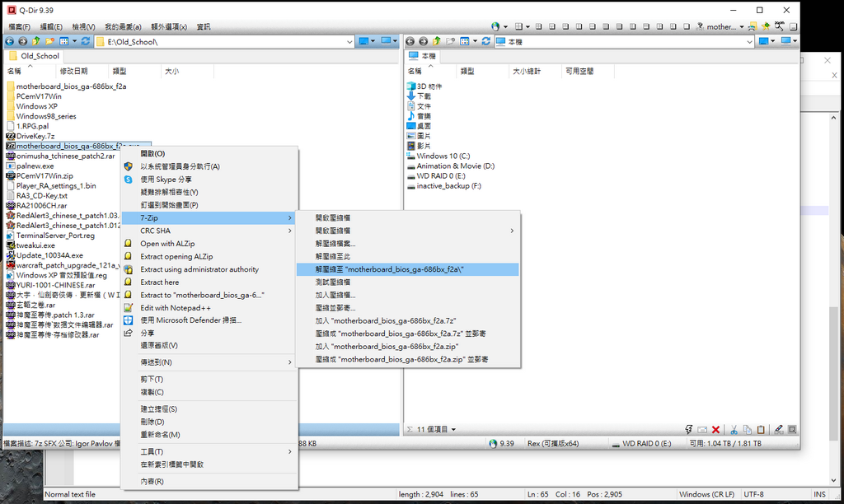The height and width of the screenshot is (504, 844).
Task: Open the right address bar dropdown
Action: [749, 42]
